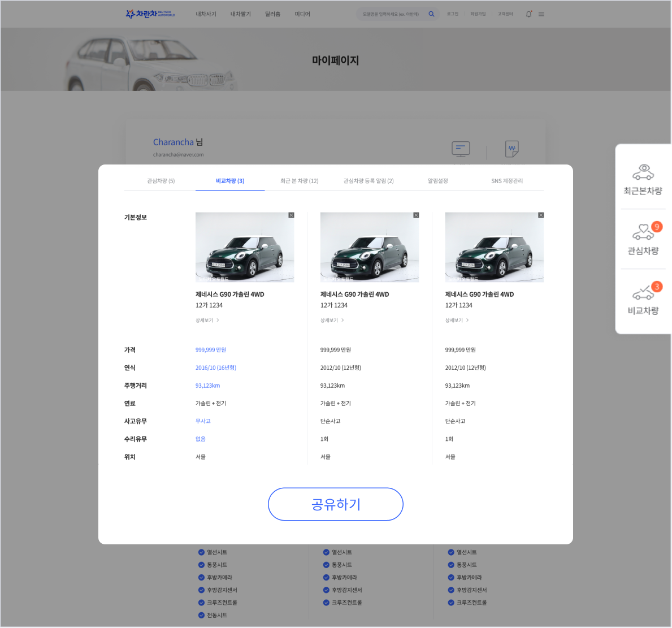Toggle 후방카메라 check for the third car
Image resolution: width=672 pixels, height=628 pixels.
point(451,578)
